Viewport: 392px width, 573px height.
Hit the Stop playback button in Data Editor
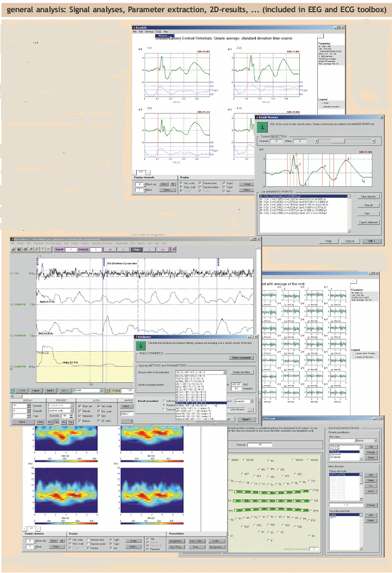(137, 249)
